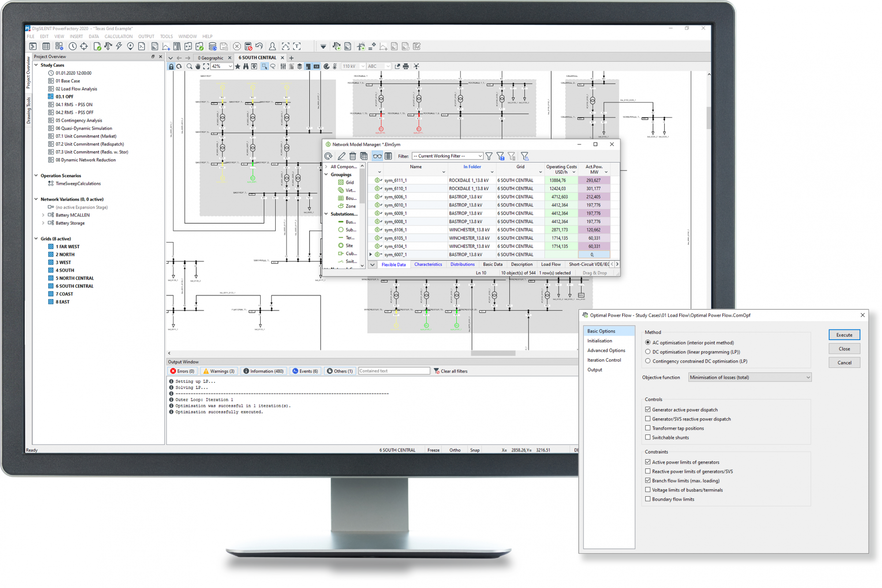Click the plain funnel filter icon in Network Model Manager
The width and height of the screenshot is (882, 588).
[x=489, y=156]
